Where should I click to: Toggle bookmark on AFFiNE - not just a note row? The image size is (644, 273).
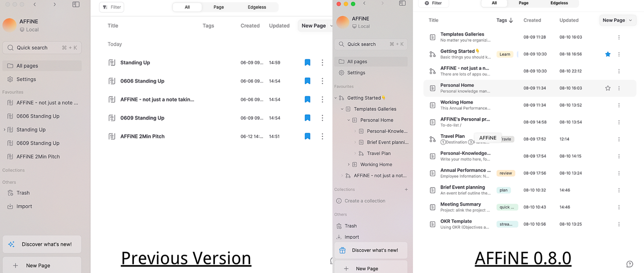coord(307,100)
